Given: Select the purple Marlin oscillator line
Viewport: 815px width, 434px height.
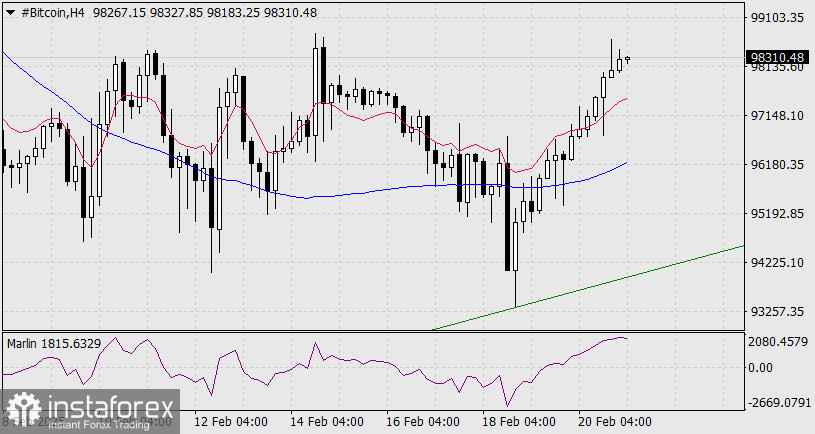Looking at the screenshot, I should (315, 372).
